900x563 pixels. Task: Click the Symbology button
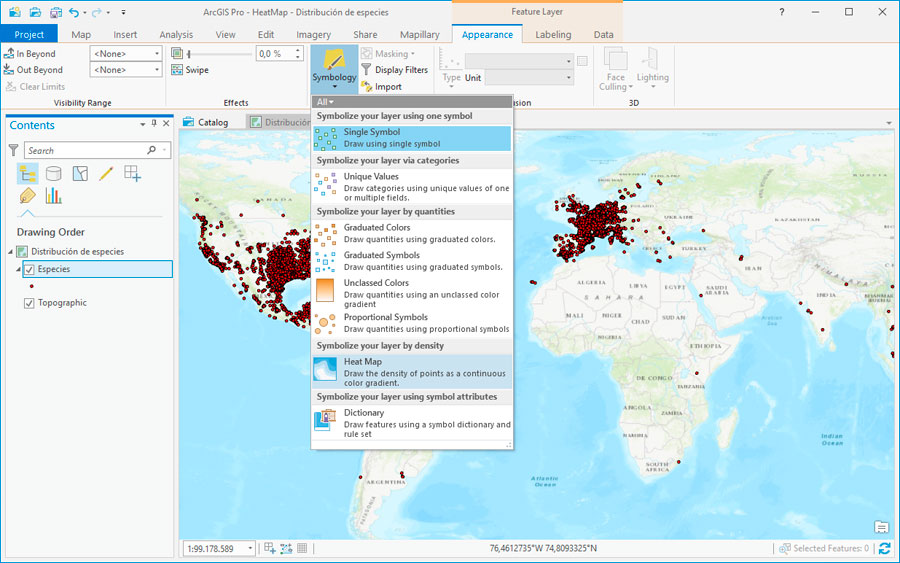(334, 69)
